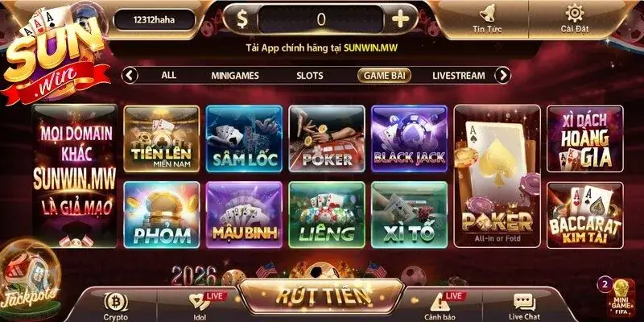Select the MINIGAMES category tab
The image size is (644, 322).
pyautogui.click(x=235, y=76)
